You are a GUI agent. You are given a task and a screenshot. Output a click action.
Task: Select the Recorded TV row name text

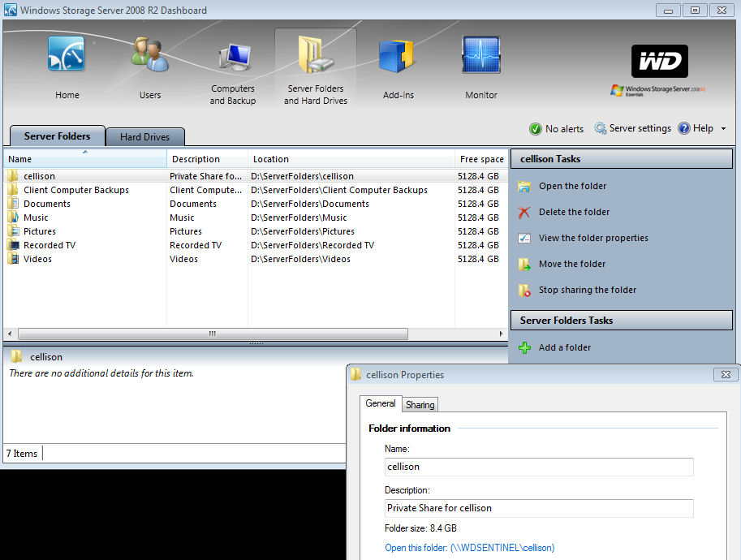click(50, 245)
